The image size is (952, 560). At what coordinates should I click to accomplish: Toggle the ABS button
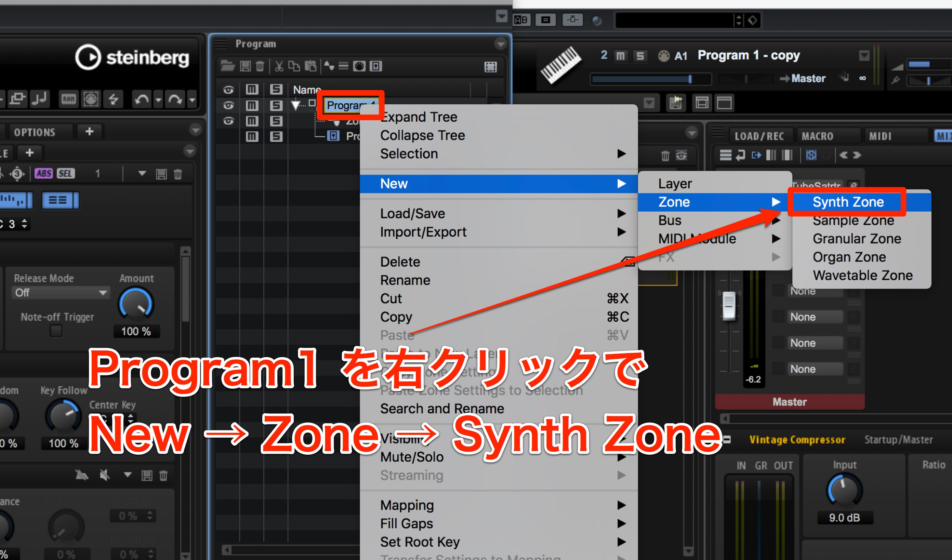coord(44,173)
